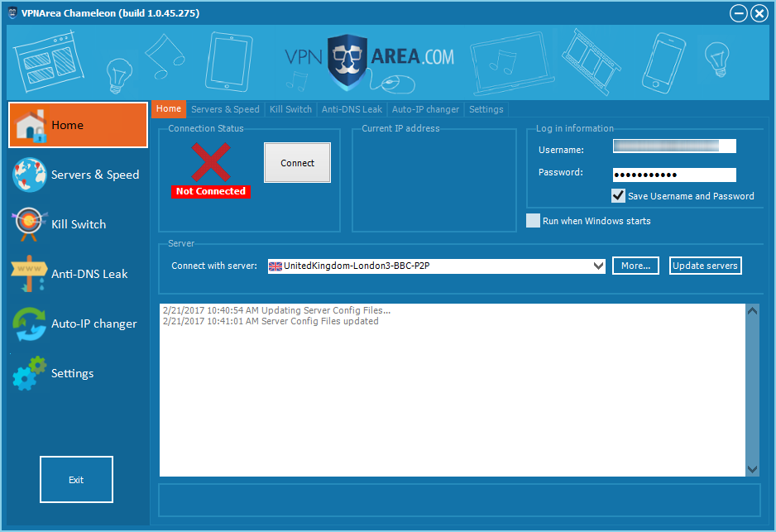Image resolution: width=776 pixels, height=532 pixels.
Task: Open the Servers & Speed tab
Action: pyautogui.click(x=225, y=109)
